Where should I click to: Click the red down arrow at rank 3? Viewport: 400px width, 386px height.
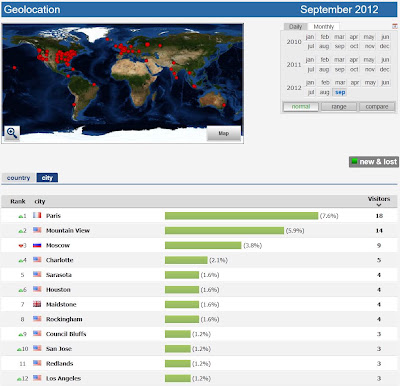coord(21,246)
